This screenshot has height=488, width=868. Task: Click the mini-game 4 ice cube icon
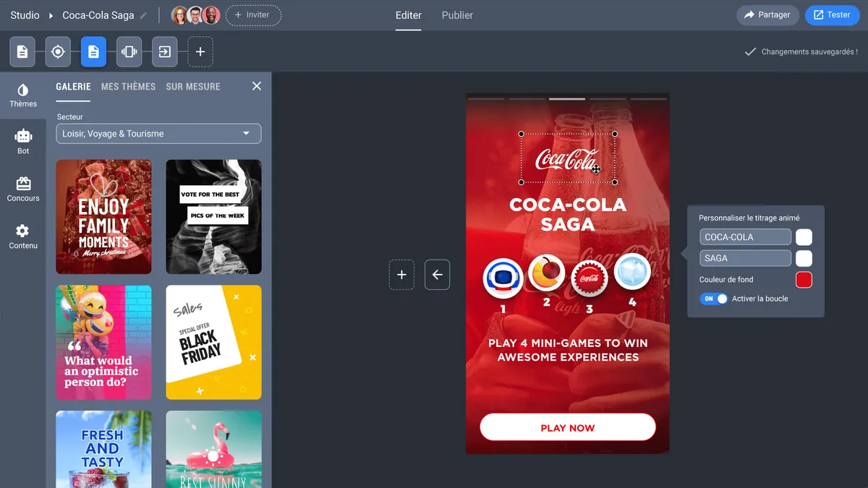(x=632, y=272)
